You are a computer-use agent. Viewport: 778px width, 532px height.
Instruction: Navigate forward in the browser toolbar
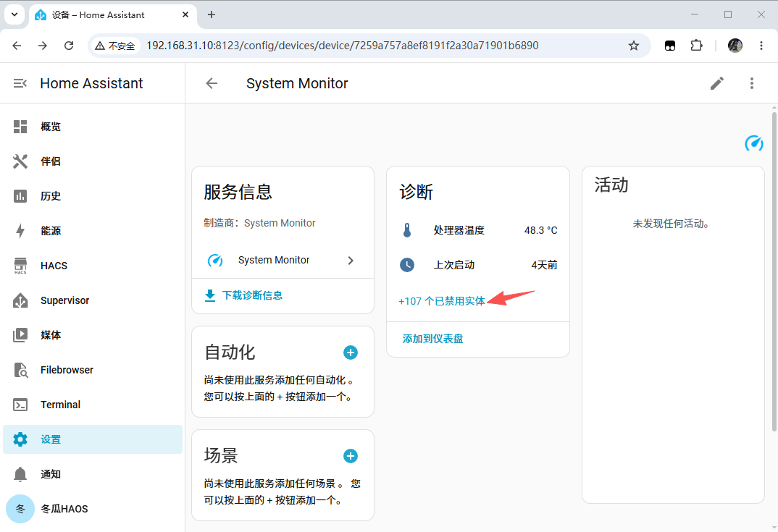(x=43, y=46)
